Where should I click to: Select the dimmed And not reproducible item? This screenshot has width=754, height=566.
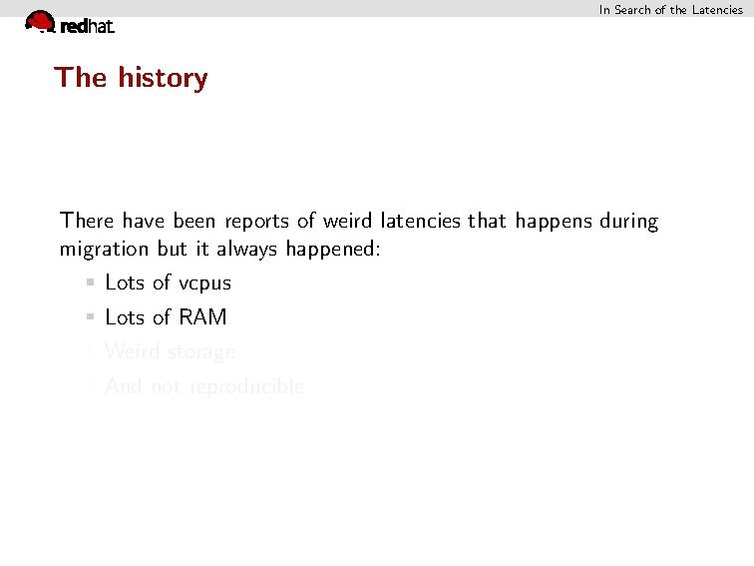(x=204, y=387)
